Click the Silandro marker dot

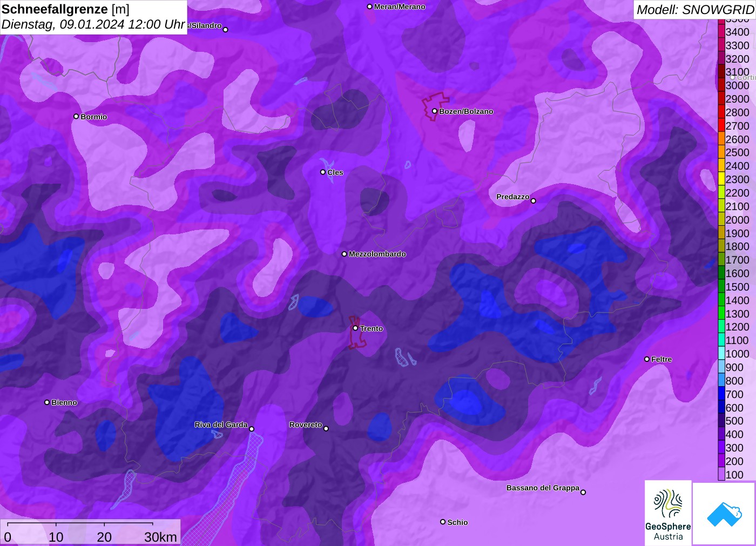(226, 30)
